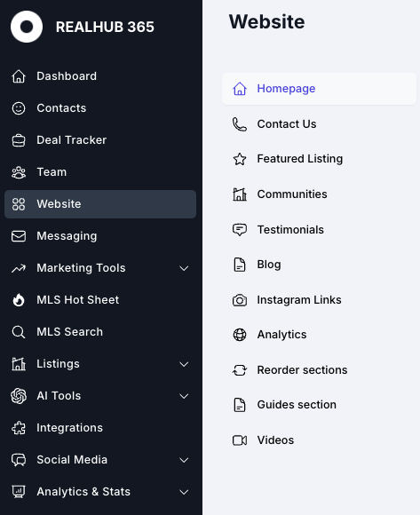Click the AI Tools swirl icon
This screenshot has height=515, width=420.
19,396
